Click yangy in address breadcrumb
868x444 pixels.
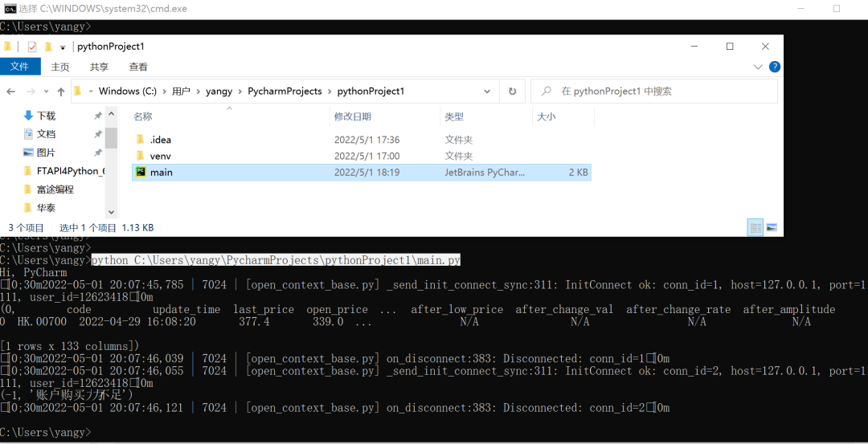[x=219, y=92]
